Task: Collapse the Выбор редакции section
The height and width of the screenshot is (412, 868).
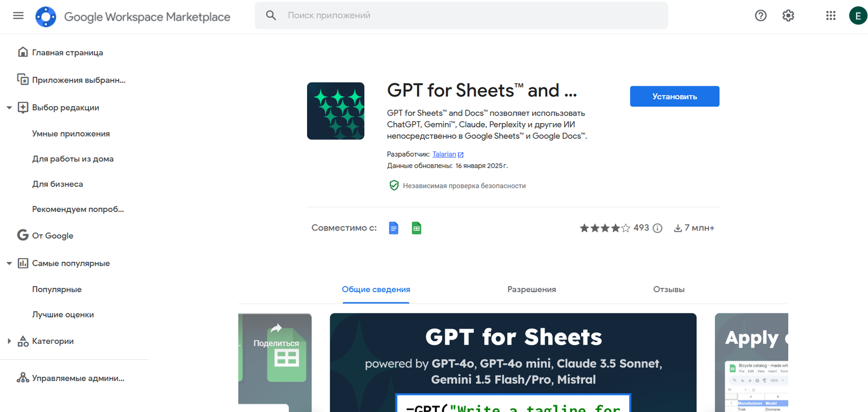Action: [x=9, y=108]
